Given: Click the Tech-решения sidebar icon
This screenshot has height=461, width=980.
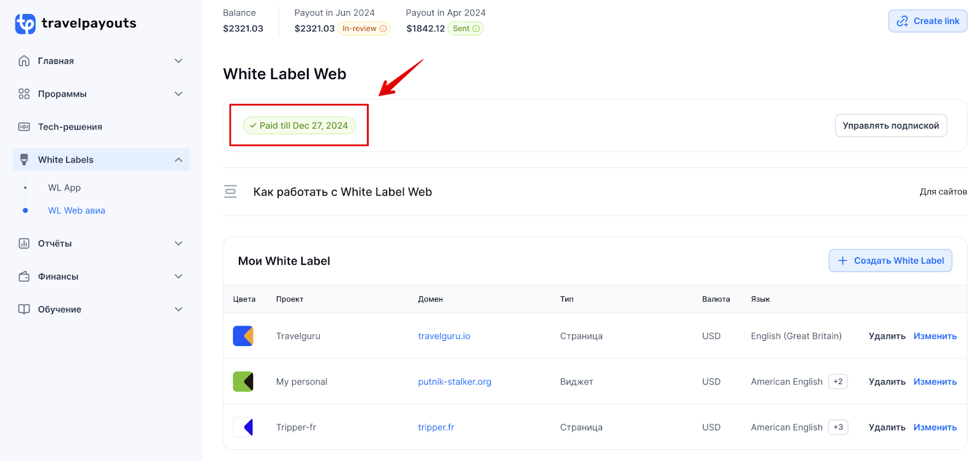Looking at the screenshot, I should (24, 127).
